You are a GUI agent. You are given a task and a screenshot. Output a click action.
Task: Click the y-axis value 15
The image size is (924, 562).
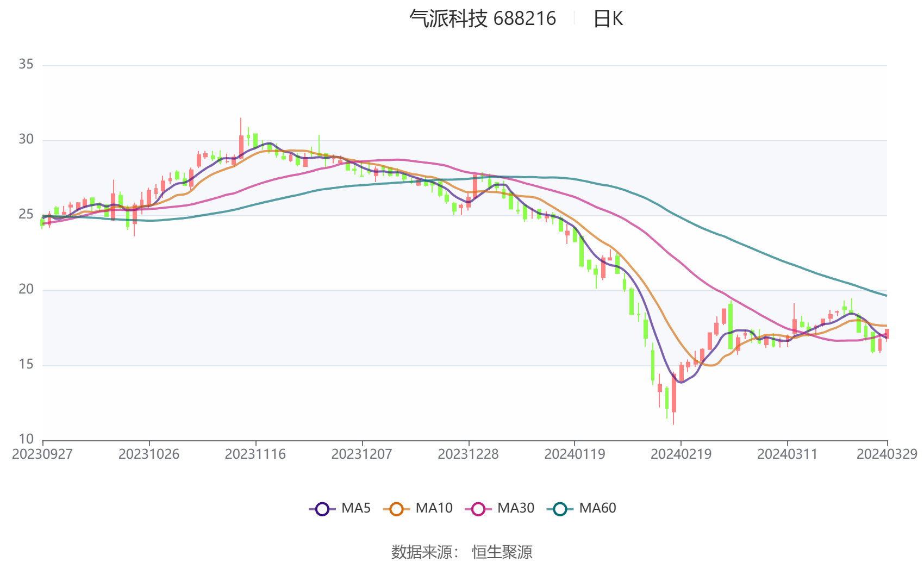[26, 364]
